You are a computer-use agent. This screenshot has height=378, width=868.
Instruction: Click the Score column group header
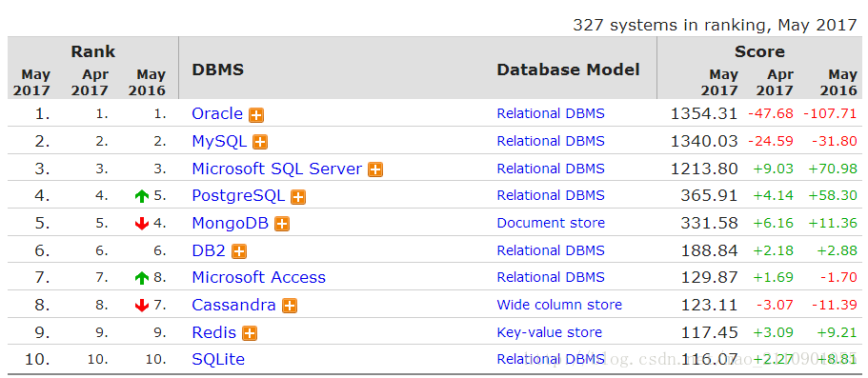click(x=759, y=52)
